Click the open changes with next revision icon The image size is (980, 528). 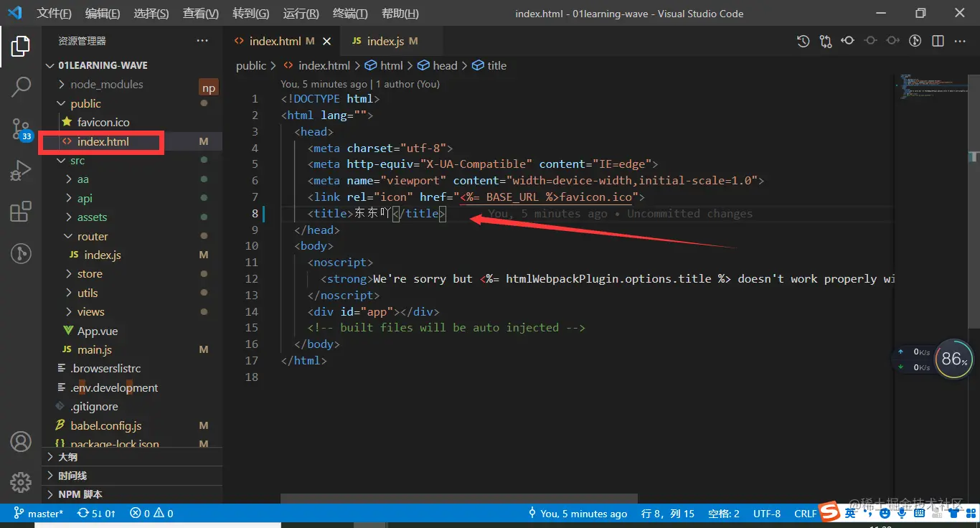tap(892, 41)
